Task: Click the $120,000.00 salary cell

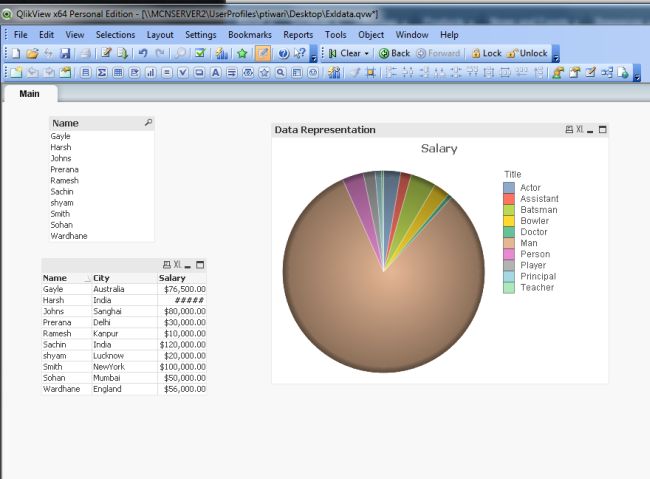Action: 182,345
